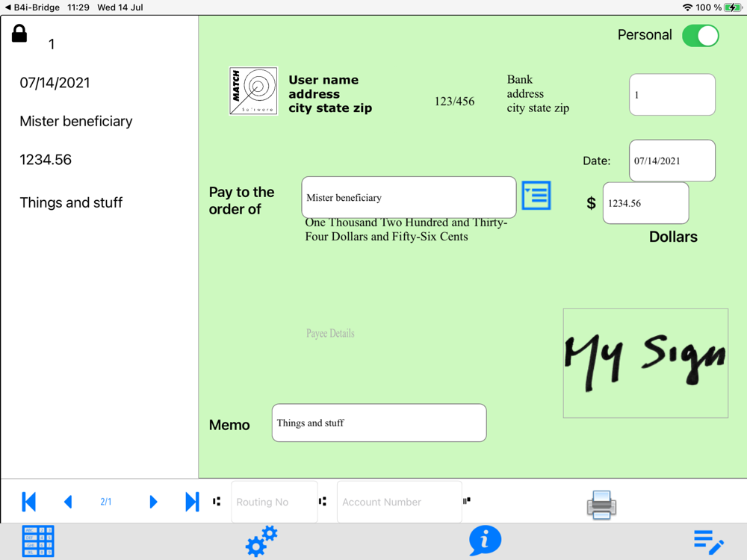Viewport: 747px width, 560px height.
Task: Edit the date field on the check
Action: [672, 161]
